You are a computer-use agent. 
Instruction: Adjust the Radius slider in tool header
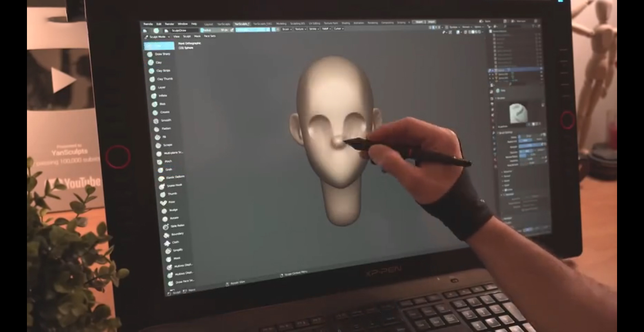click(215, 30)
